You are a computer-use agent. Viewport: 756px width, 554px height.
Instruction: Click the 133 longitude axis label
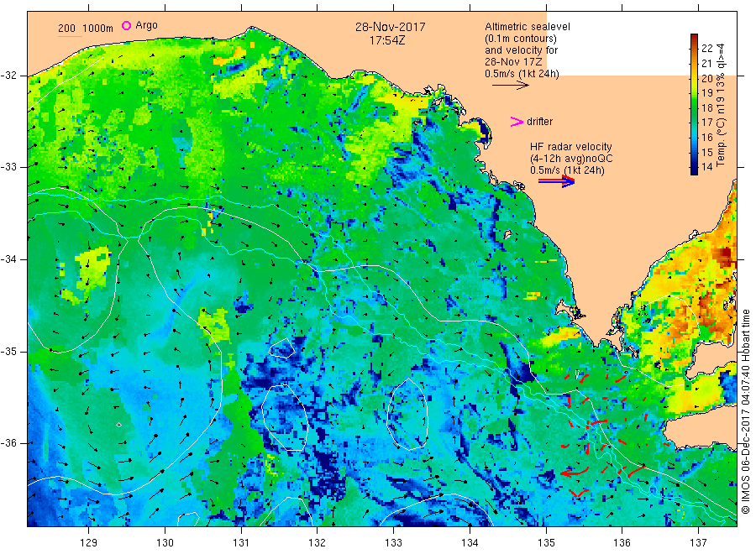(x=393, y=543)
